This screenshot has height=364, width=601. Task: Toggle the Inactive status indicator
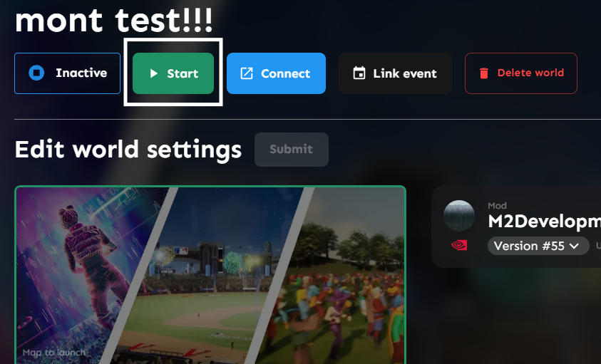click(68, 73)
